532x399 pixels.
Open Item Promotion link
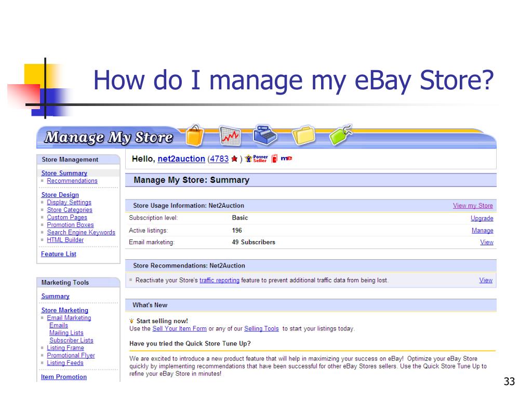(x=64, y=377)
